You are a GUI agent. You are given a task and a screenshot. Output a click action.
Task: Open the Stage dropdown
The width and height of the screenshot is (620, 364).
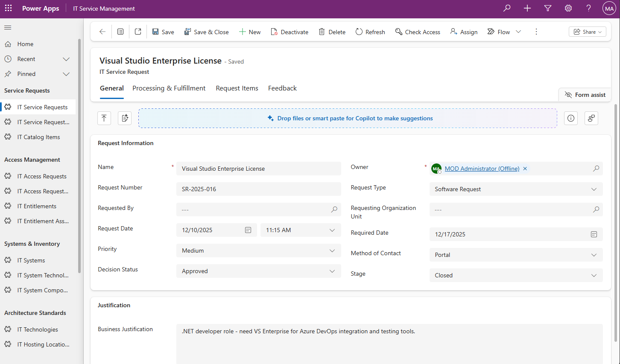(x=516, y=275)
